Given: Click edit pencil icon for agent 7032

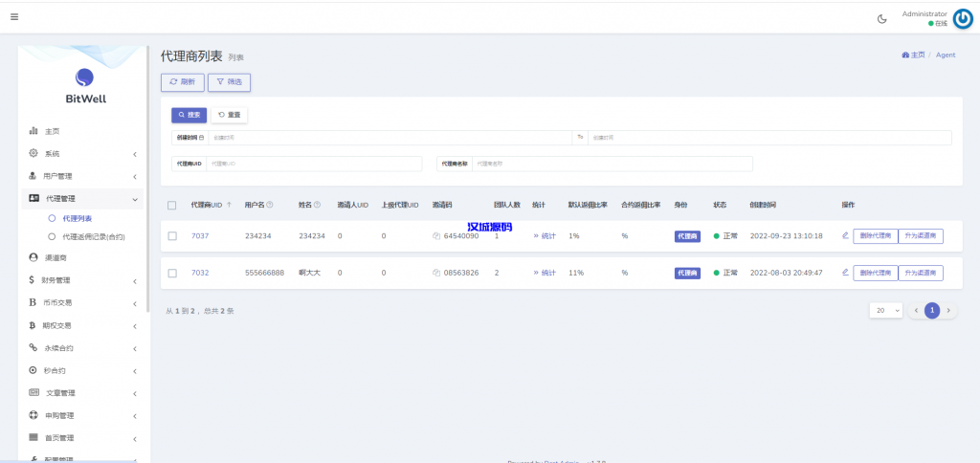Looking at the screenshot, I should coord(845,273).
